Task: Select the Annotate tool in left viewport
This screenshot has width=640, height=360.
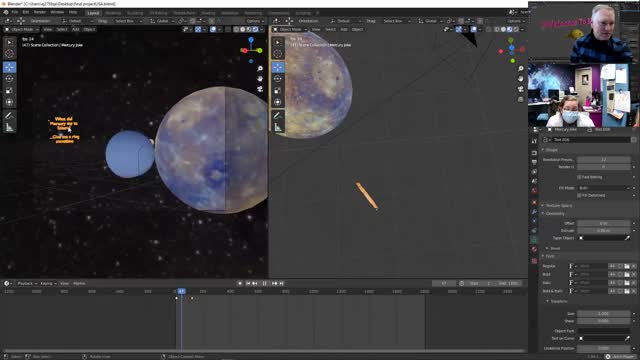Action: click(9, 116)
